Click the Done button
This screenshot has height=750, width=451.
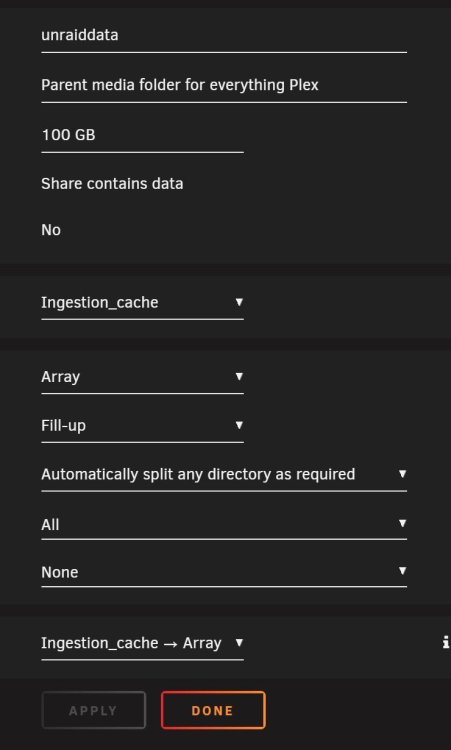(x=213, y=710)
